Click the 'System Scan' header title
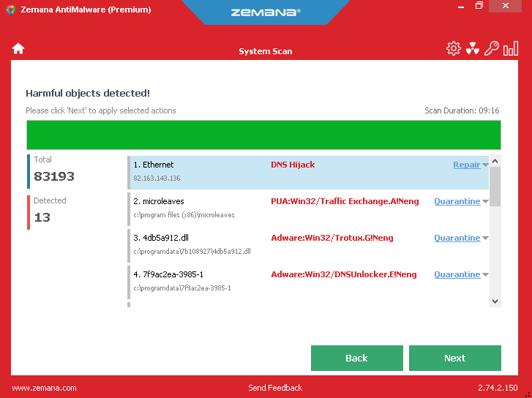Viewport: 532px width, 398px height. point(266,51)
